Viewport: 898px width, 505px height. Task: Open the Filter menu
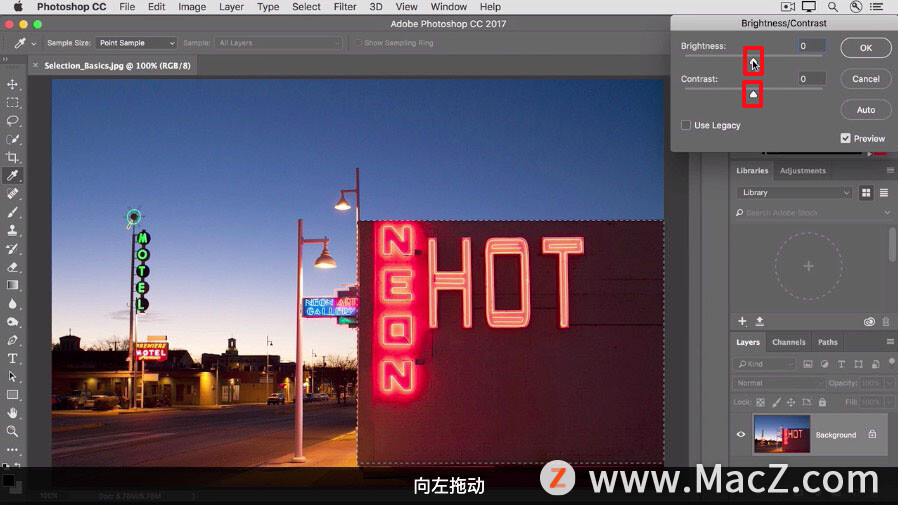tap(345, 7)
